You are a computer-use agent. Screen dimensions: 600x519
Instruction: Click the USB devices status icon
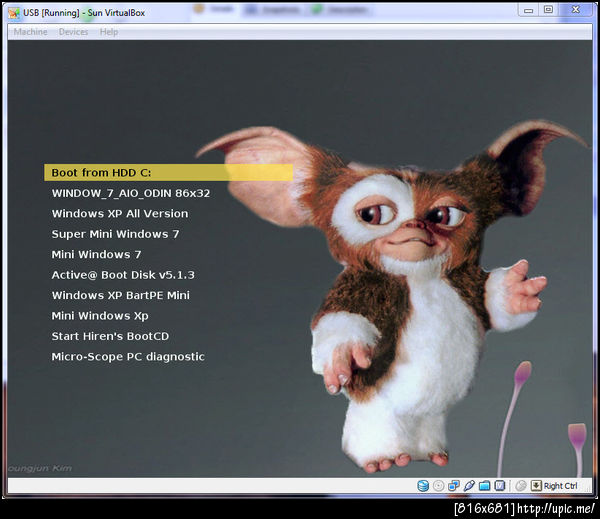coord(469,486)
